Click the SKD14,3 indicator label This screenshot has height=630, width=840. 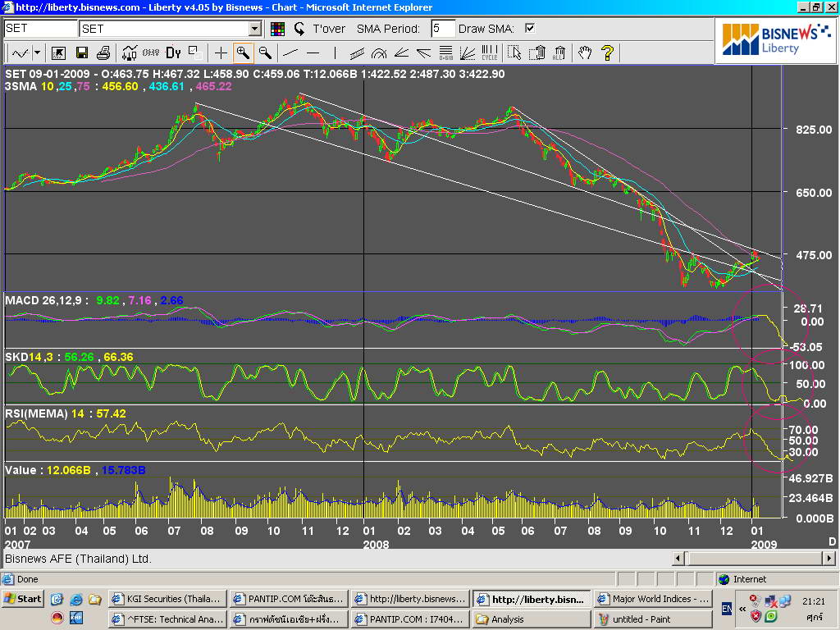32,357
